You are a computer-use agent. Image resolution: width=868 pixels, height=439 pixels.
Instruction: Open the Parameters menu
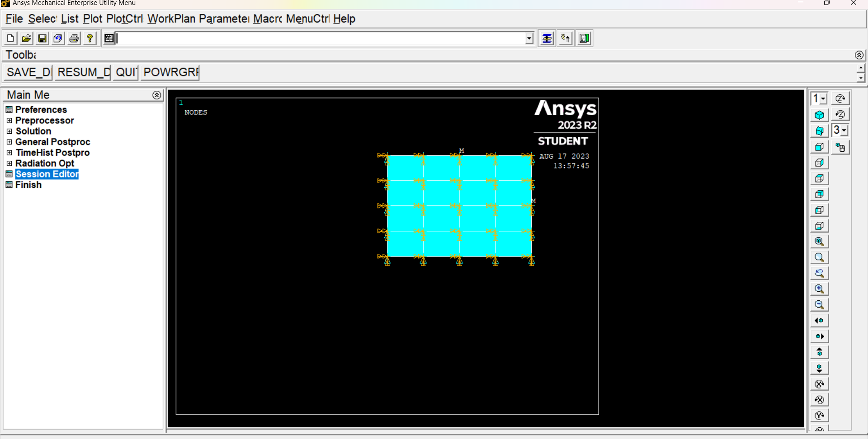(224, 19)
